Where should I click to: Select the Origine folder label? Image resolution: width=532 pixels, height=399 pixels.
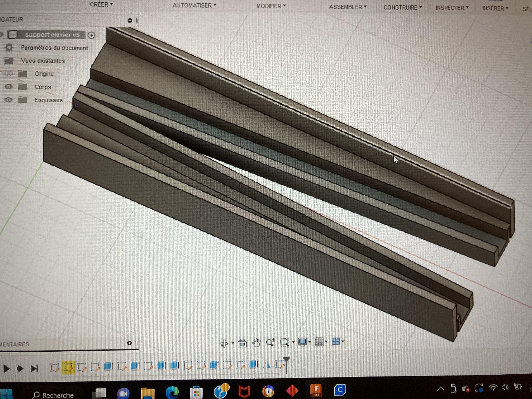point(44,74)
